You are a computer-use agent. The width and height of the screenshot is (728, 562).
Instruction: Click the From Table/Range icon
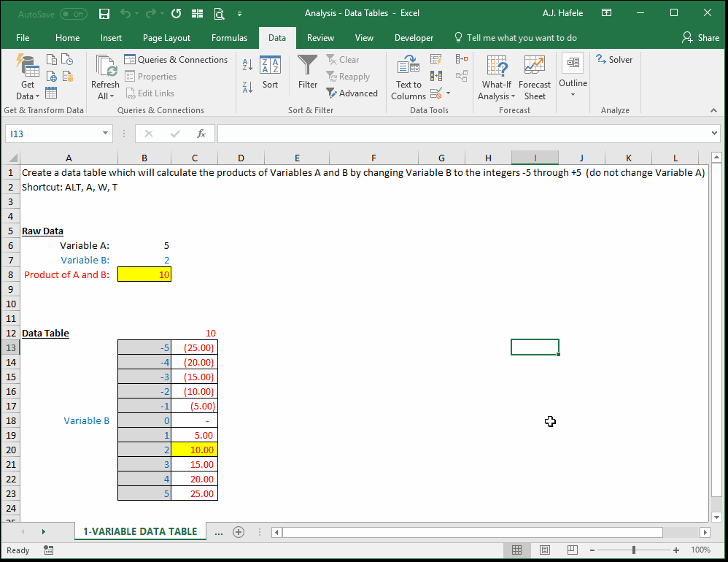(51, 93)
